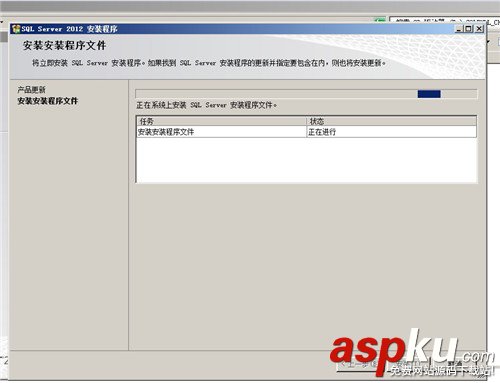Click the 上一步 back button
This screenshot has height=383, width=500.
pyautogui.click(x=361, y=364)
